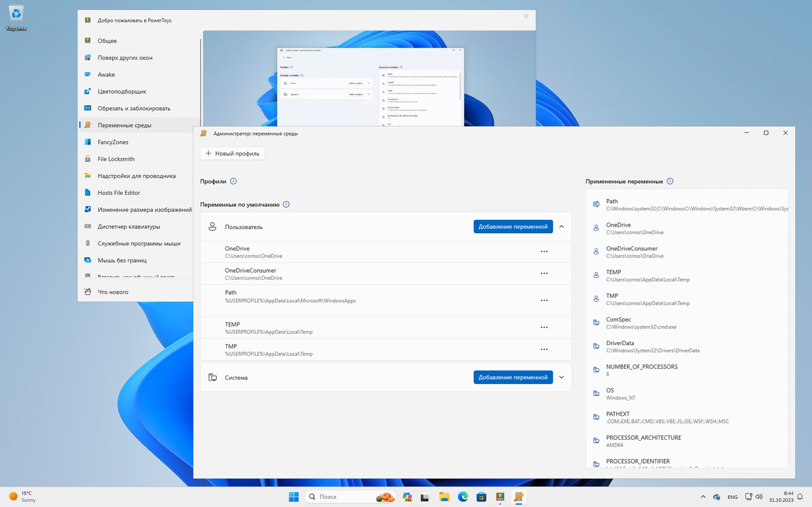The width and height of the screenshot is (812, 507).
Task: Expand the Система variables section
Action: [561, 377]
